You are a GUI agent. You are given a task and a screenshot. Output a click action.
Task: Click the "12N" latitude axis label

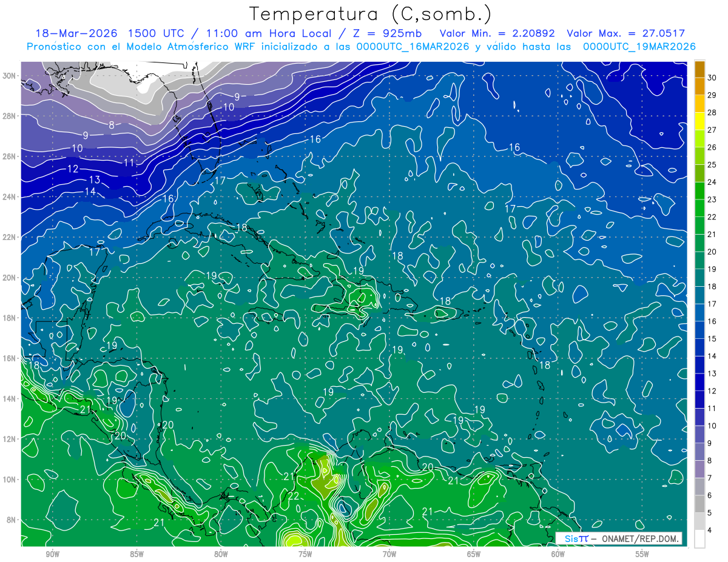(10, 439)
